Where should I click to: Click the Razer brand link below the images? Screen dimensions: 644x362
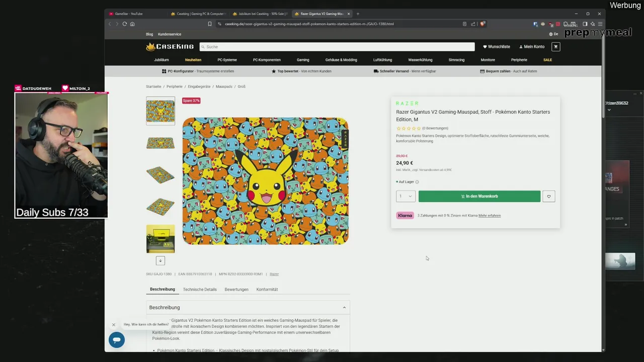(x=274, y=274)
